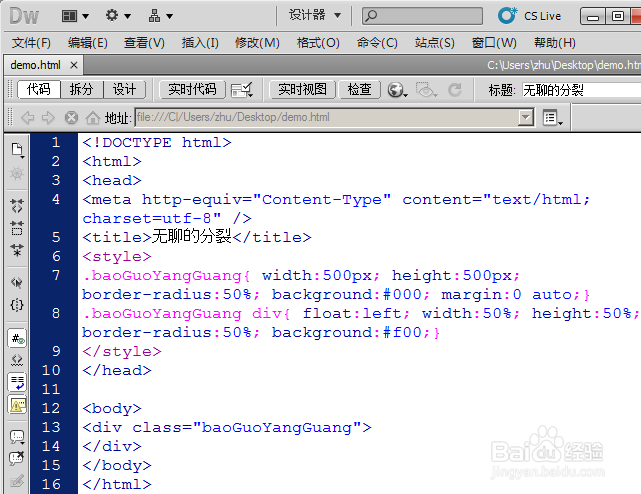
Task: Open the Extend Dreamweaver gear menu
Action: pyautogui.click(x=118, y=16)
